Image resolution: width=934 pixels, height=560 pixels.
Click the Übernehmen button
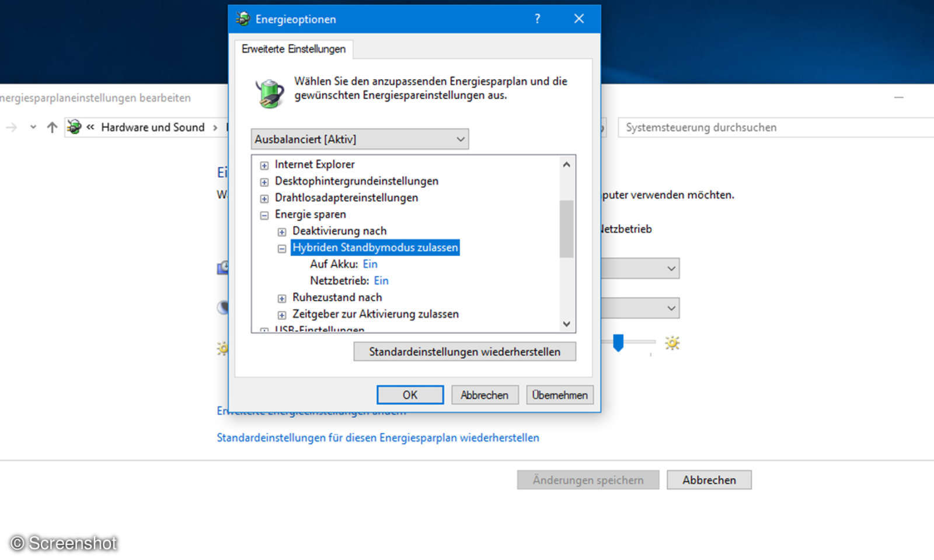559,395
